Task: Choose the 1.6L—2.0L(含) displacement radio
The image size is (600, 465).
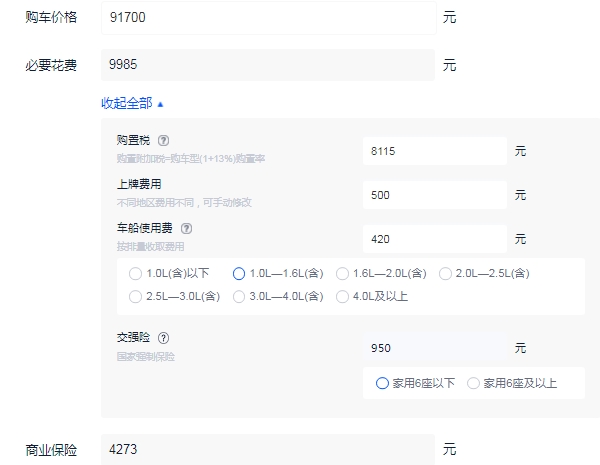Action: tap(343, 273)
